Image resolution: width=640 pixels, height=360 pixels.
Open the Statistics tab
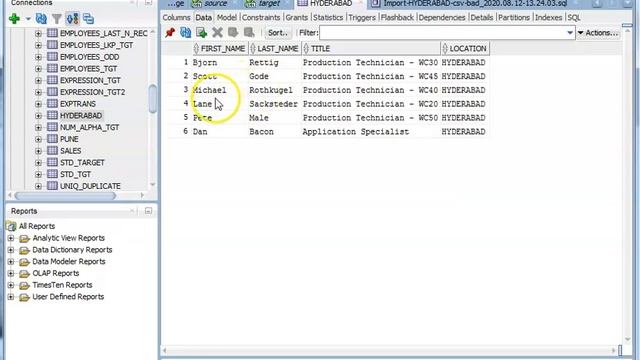tap(328, 18)
